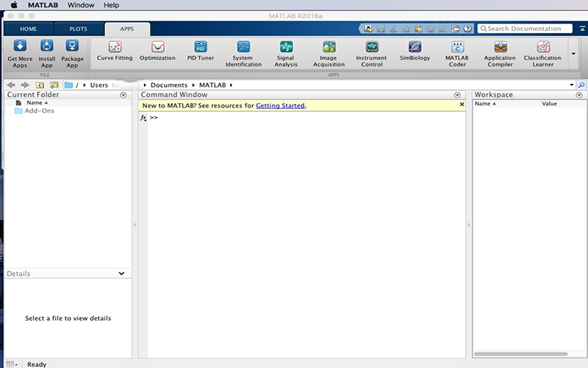
Task: Click the MATLAB path segment
Action: pyautogui.click(x=212, y=85)
